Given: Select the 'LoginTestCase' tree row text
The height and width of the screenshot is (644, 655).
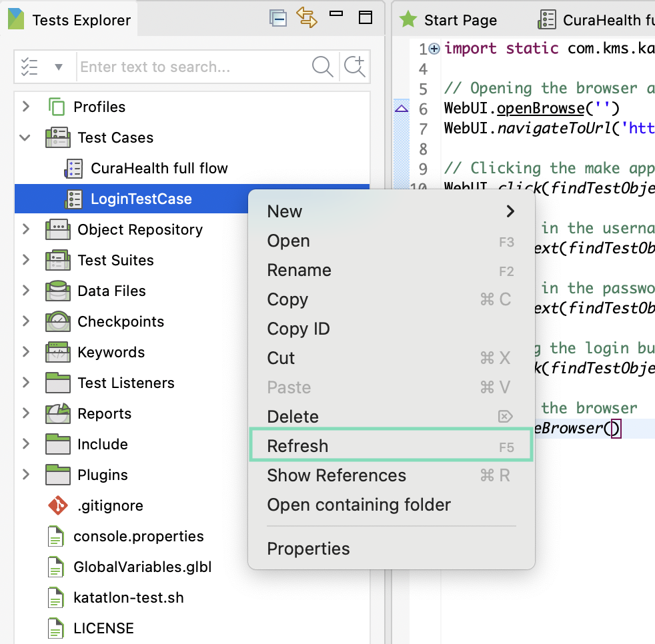Looking at the screenshot, I should click(141, 199).
